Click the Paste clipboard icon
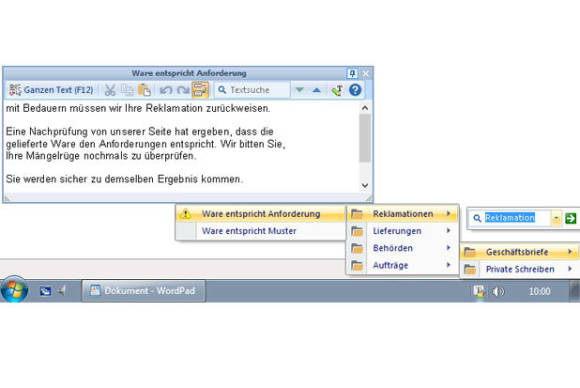 point(144,90)
